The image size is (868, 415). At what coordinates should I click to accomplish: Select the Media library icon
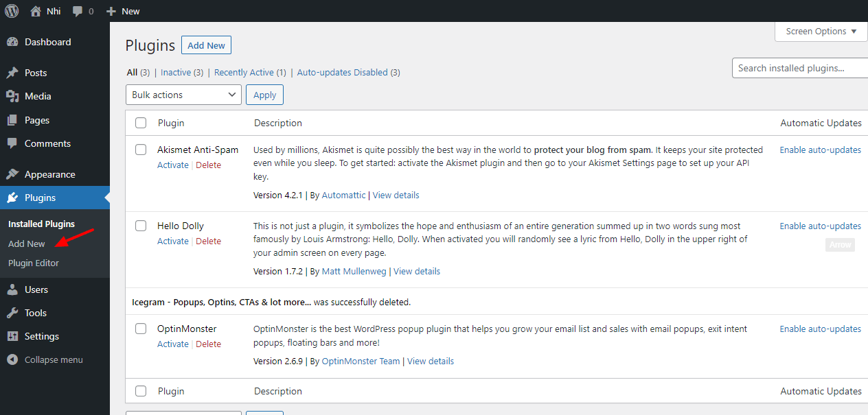(x=14, y=96)
